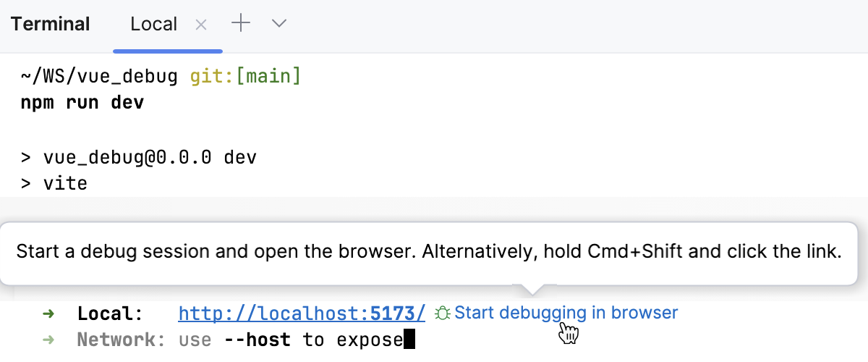Click the green arrow beside Local

(x=48, y=313)
